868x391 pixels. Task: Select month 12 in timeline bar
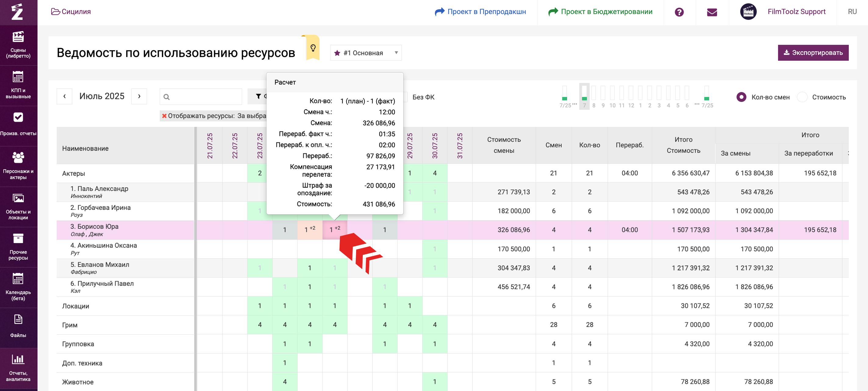coord(631,97)
